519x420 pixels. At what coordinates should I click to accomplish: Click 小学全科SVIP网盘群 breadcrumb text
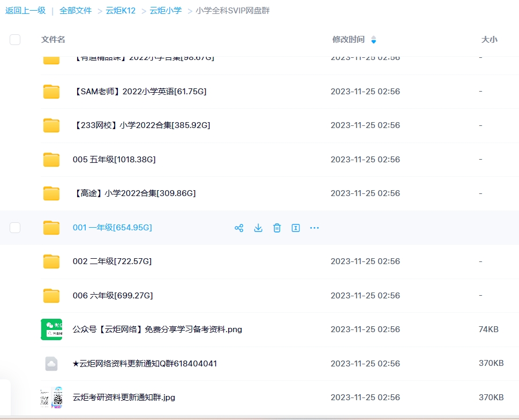pos(232,11)
